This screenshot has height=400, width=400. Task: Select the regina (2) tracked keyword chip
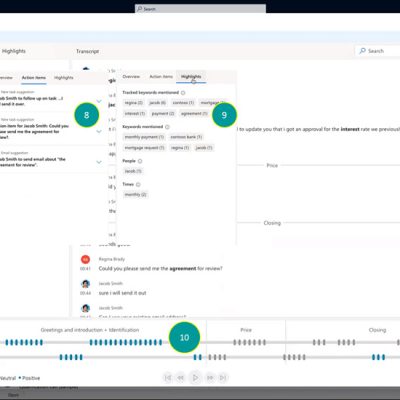point(134,103)
